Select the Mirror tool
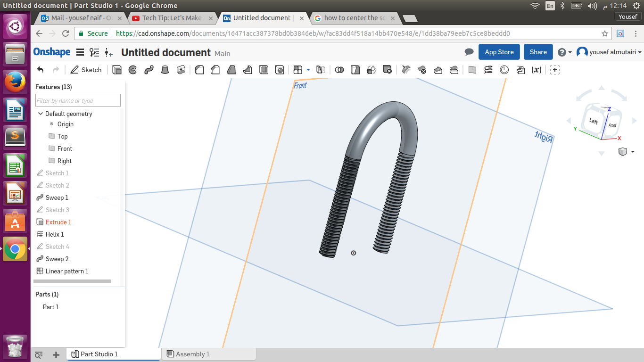 321,70
